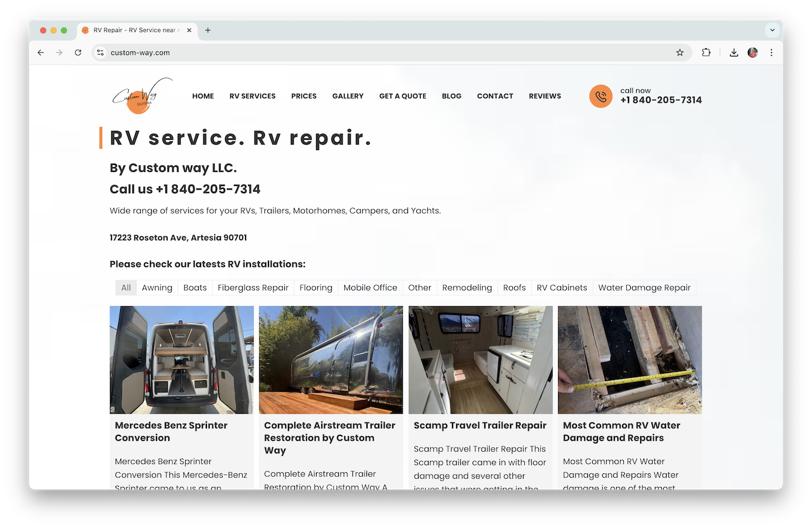Open the Mercedes Sprinter van thumbnail
Viewport: 812px width, 528px height.
(x=182, y=360)
